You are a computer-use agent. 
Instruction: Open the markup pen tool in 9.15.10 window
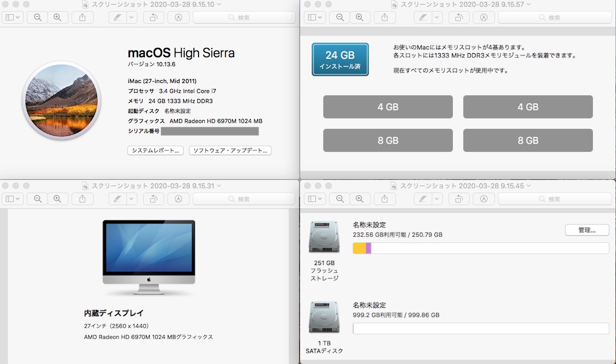(x=117, y=17)
